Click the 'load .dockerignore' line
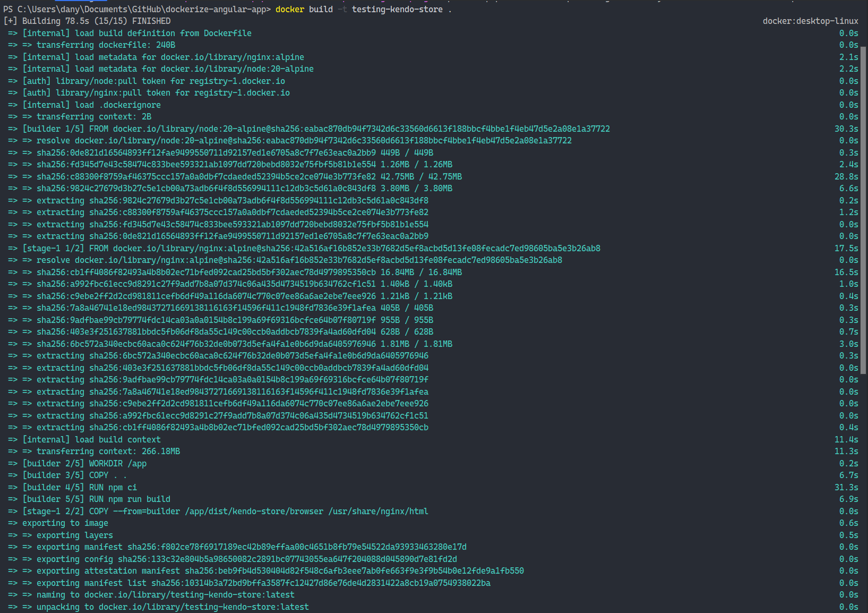 coord(91,105)
